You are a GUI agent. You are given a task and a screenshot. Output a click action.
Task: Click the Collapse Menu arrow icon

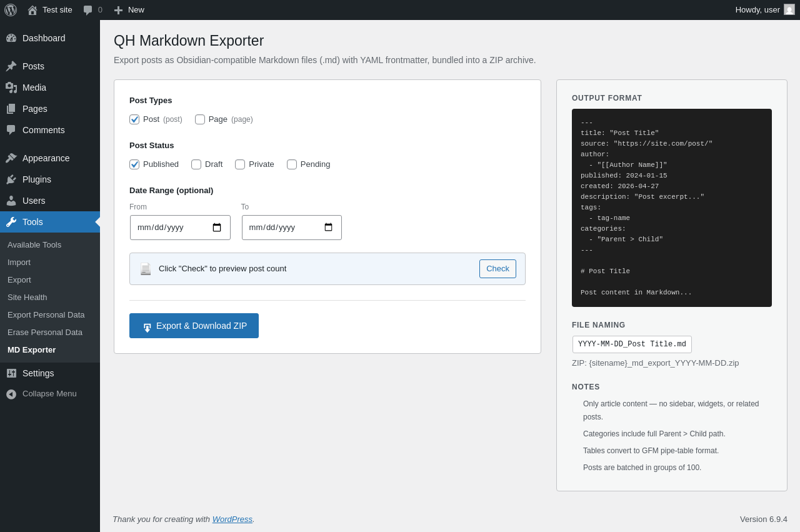point(11,394)
